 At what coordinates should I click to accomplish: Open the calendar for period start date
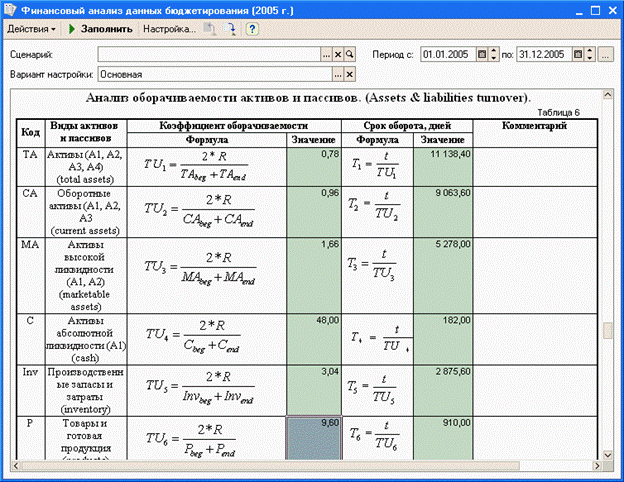point(482,55)
